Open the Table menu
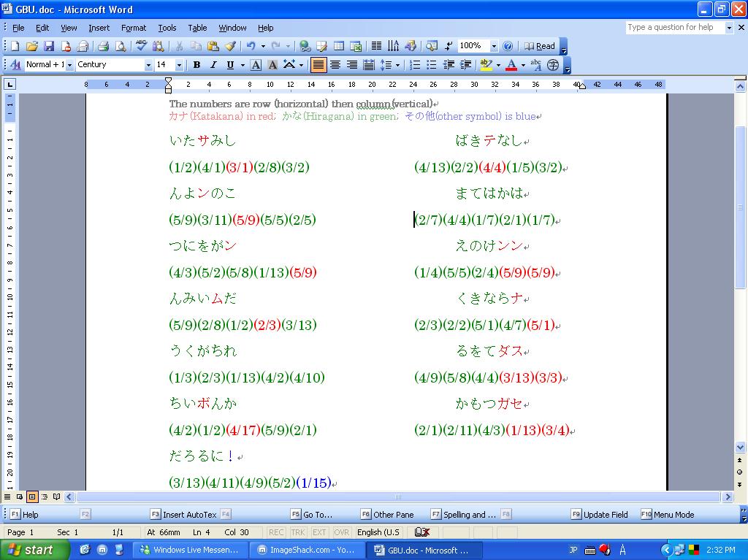 [x=197, y=28]
